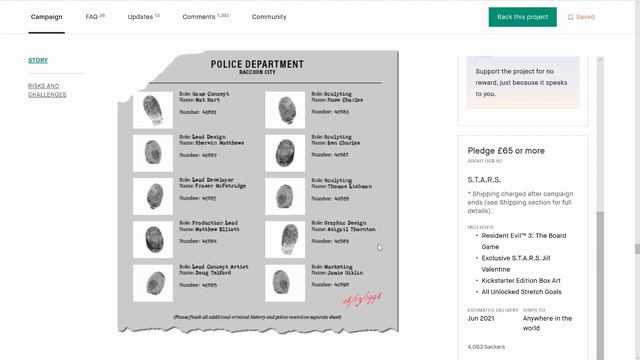640x360 pixels.
Task: View the Comments tab
Action: 205,17
